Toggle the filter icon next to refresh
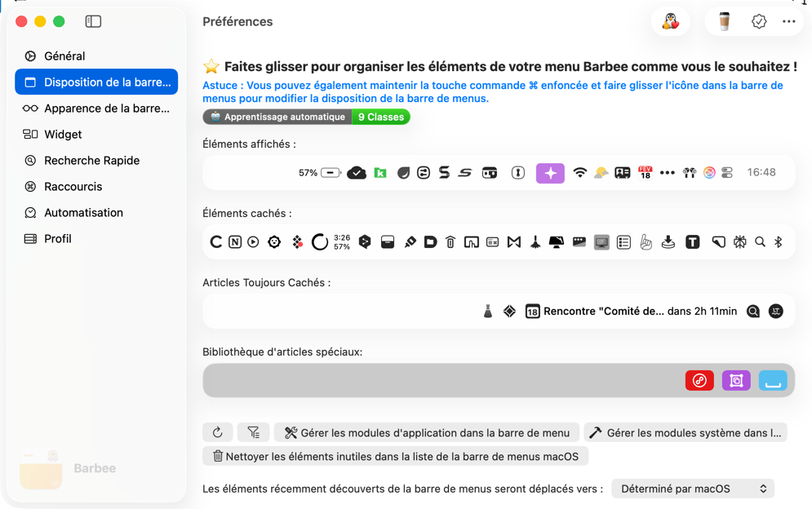Screen dimensions: 812x509 (x=253, y=432)
